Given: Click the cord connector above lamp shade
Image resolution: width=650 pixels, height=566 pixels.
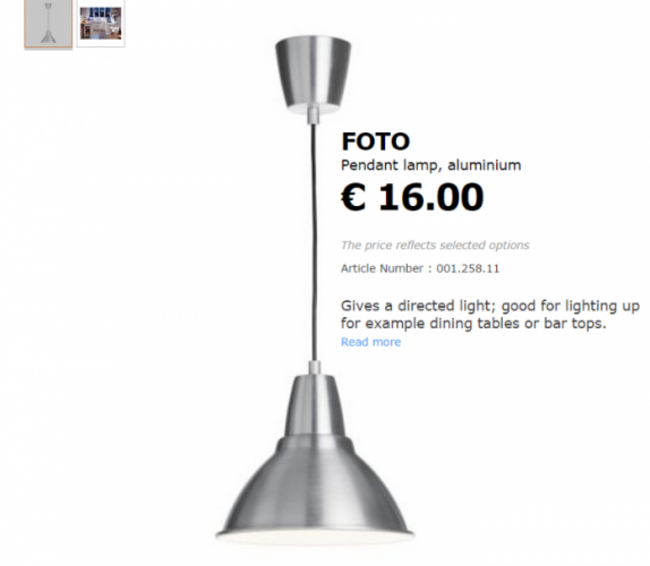Looking at the screenshot, I should click(314, 368).
